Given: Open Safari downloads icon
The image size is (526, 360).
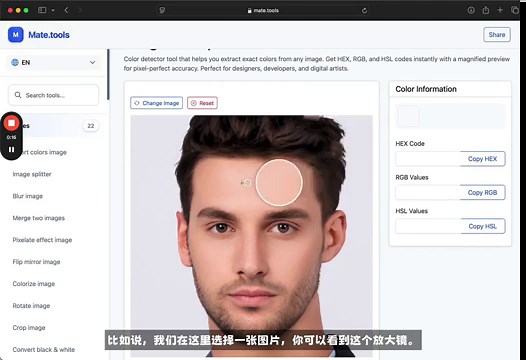Looking at the screenshot, I should tap(471, 10).
